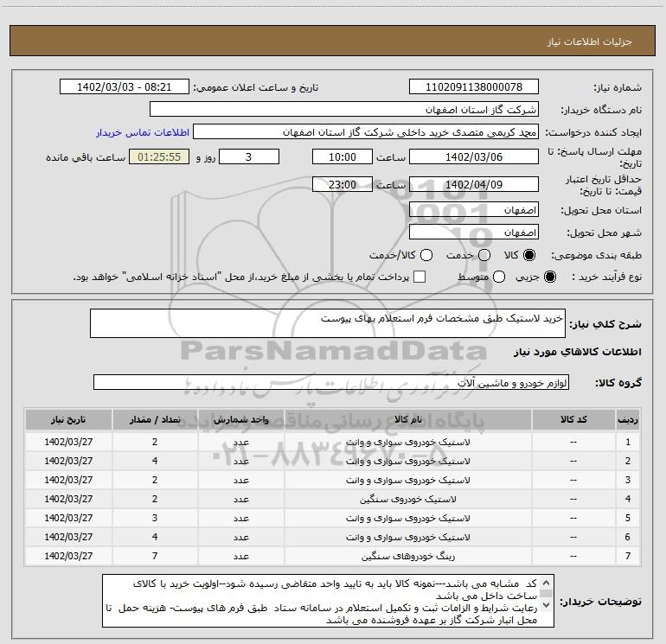Image resolution: width=666 pixels, height=644 pixels.
Task: Click the buyer notes scroll down arrow
Action: pos(547,604)
